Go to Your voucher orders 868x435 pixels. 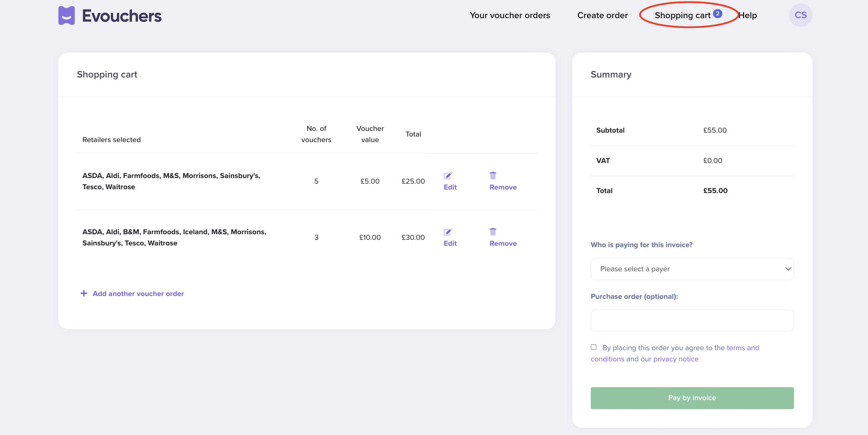510,15
